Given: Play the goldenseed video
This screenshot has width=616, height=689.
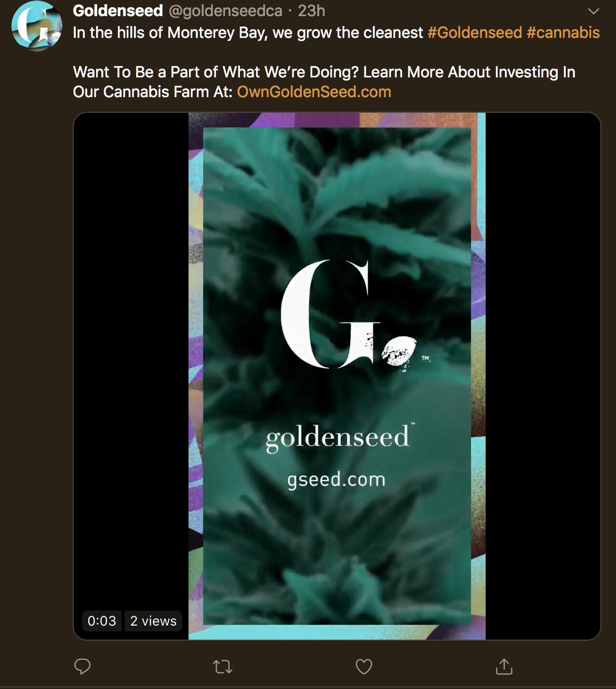Looking at the screenshot, I should (337, 376).
